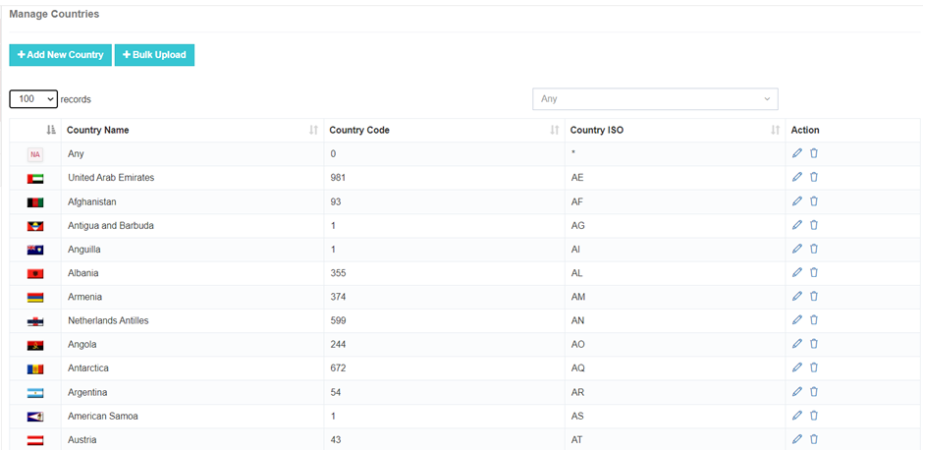Click country code 672
This screenshot has width=925, height=471.
click(x=338, y=368)
